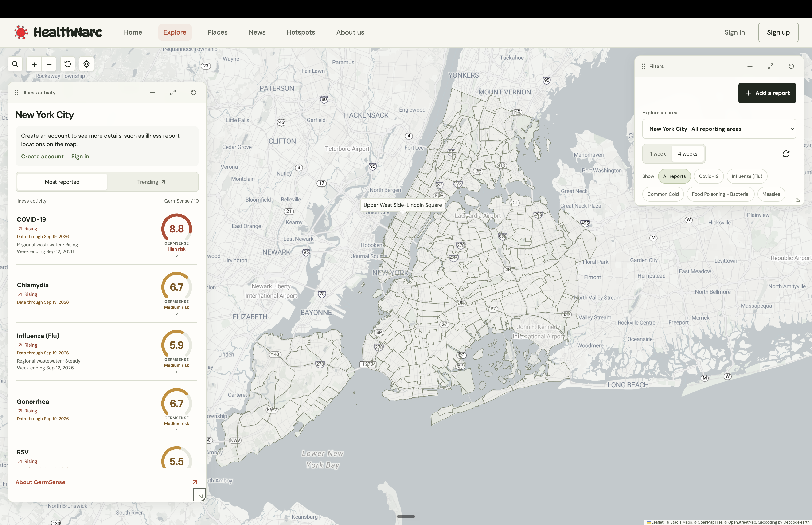This screenshot has width=812, height=525.
Task: Click the About GermSense link
Action: (x=40, y=482)
